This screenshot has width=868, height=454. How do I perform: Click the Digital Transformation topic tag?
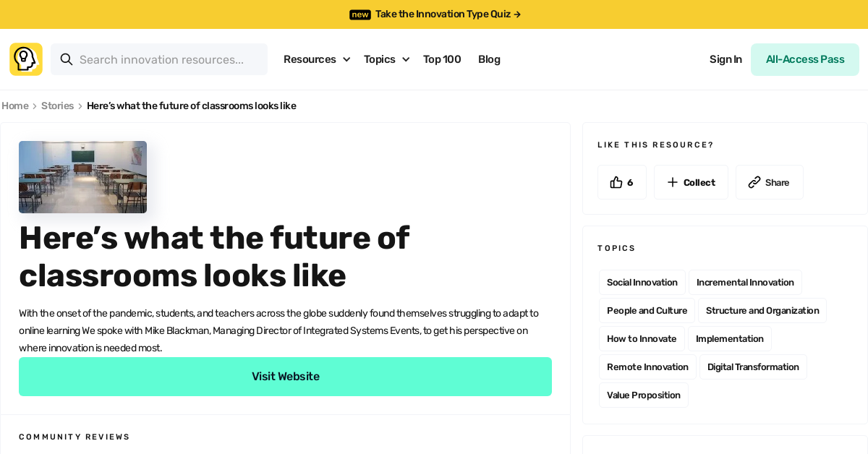753,367
